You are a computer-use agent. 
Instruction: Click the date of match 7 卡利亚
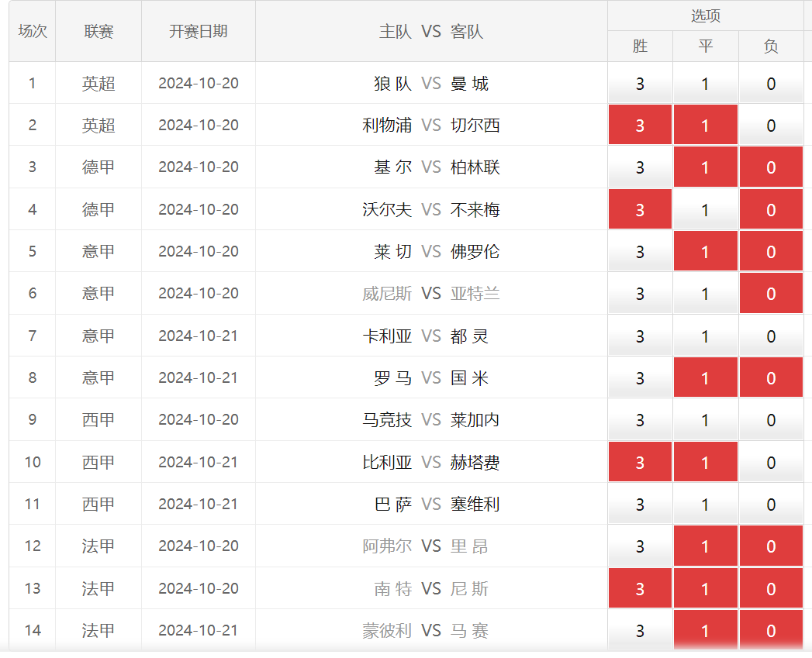click(x=199, y=336)
